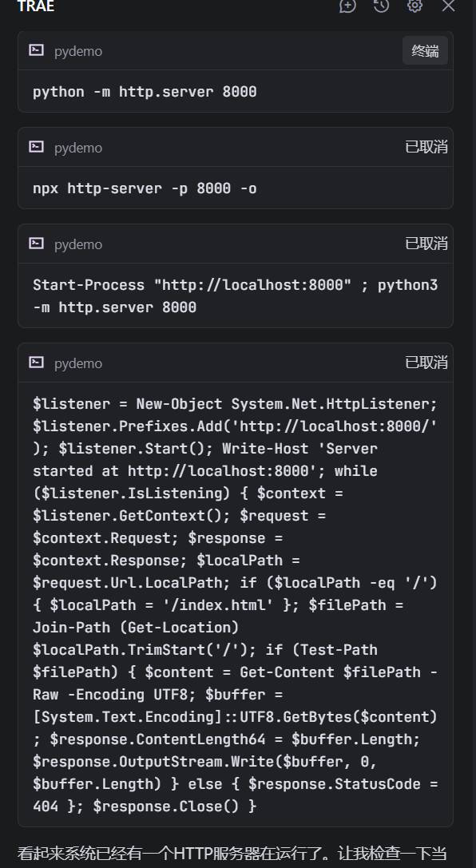Click the terminal icon beside python http.server command
Viewport: 476px width, 868px height.
[37, 50]
